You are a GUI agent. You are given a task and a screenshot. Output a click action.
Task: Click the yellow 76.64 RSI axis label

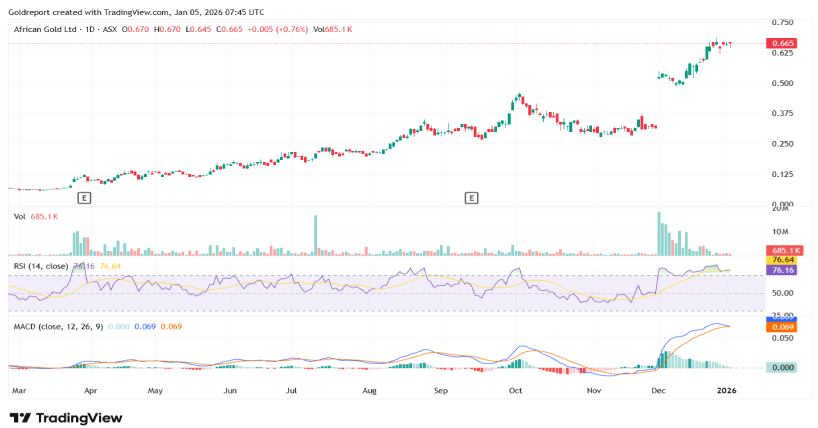pyautogui.click(x=781, y=260)
